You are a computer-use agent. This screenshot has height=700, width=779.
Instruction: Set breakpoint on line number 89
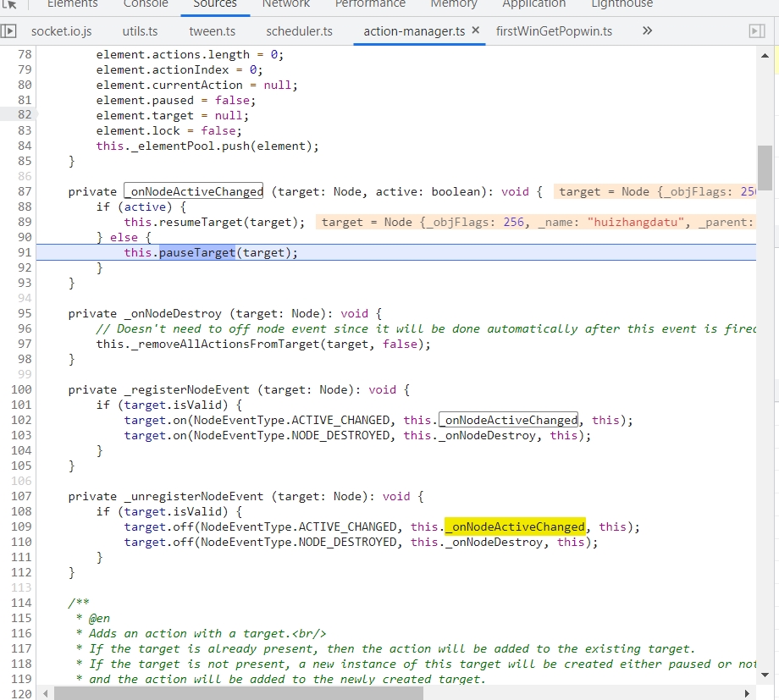coord(25,222)
